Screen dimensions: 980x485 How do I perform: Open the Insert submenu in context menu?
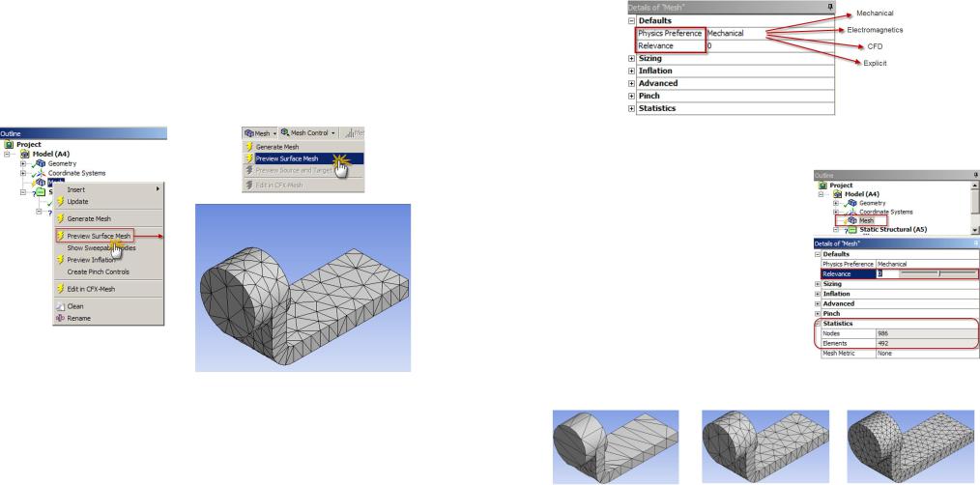[x=108, y=189]
